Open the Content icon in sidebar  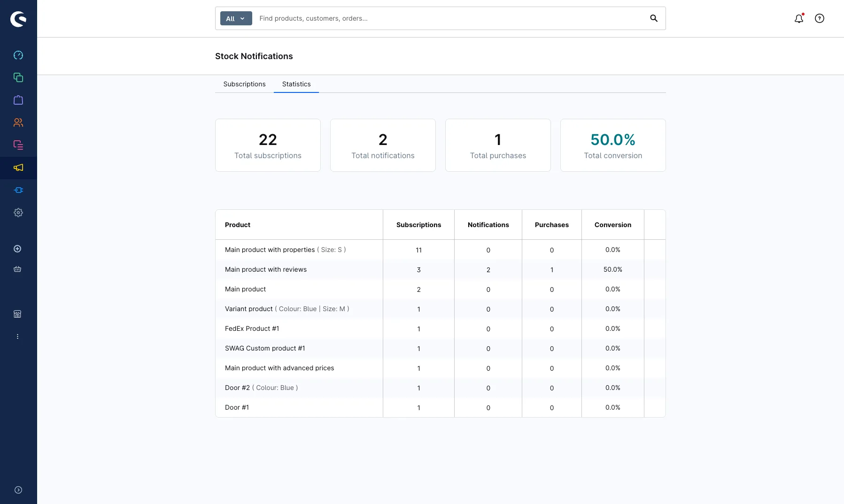pos(18,145)
